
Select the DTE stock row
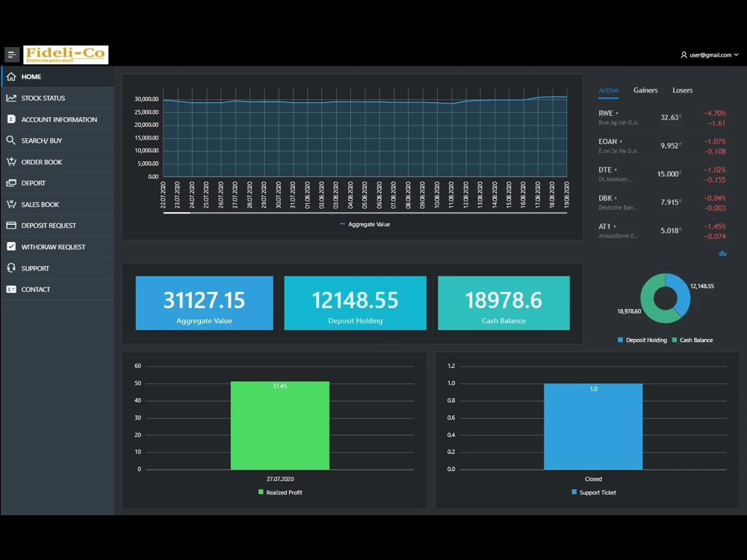pyautogui.click(x=662, y=174)
